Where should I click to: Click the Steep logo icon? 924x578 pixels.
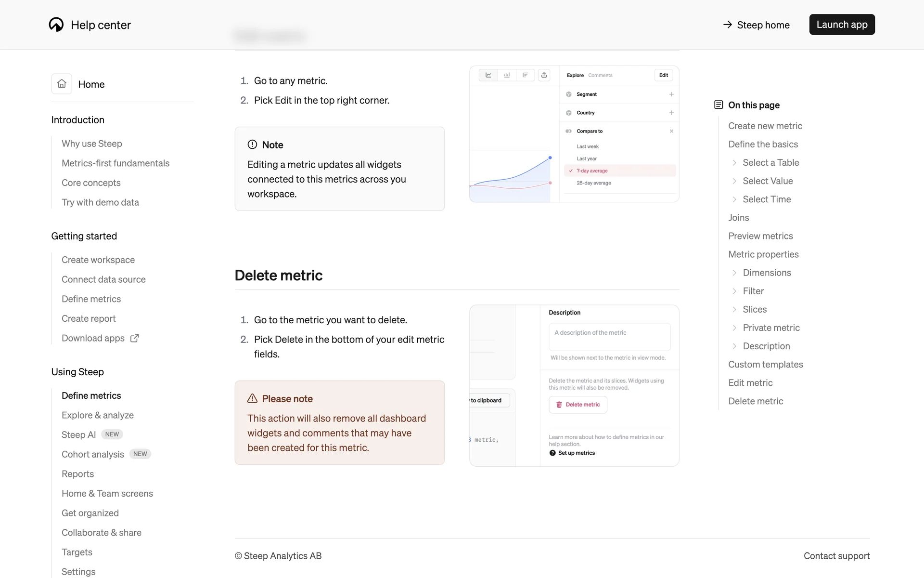56,25
